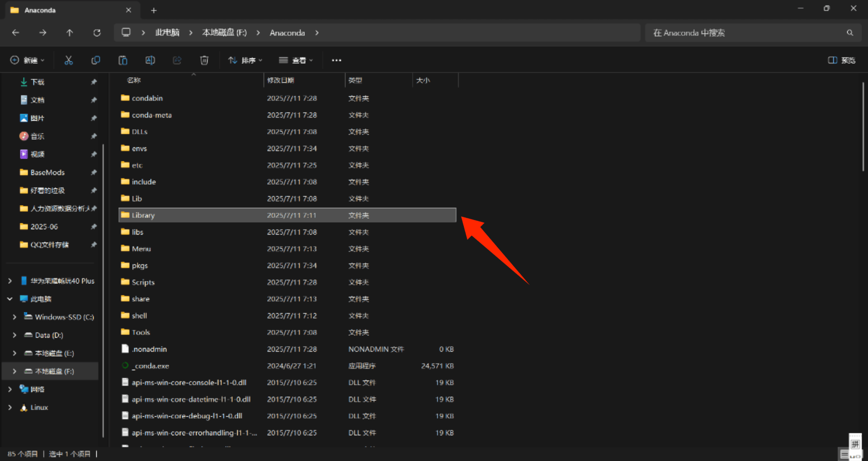Collapse the 此电脑 tree node
The height and width of the screenshot is (461, 868).
(x=10, y=299)
